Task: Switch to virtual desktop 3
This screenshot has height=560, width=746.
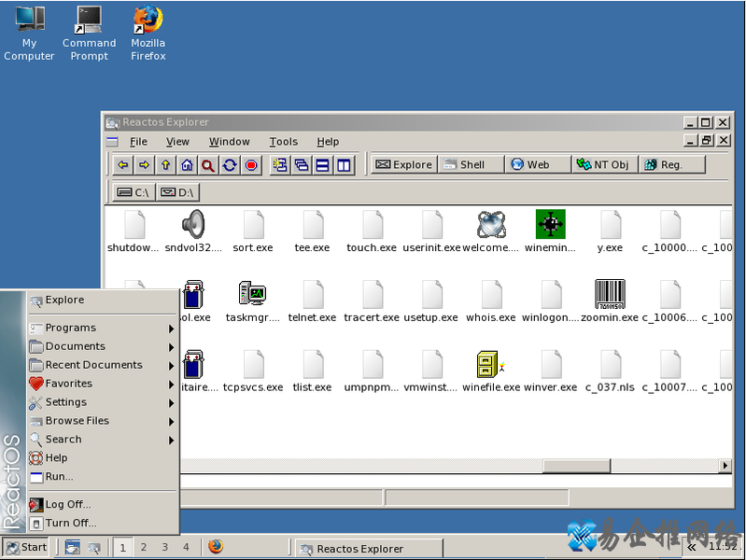Action: point(164,547)
